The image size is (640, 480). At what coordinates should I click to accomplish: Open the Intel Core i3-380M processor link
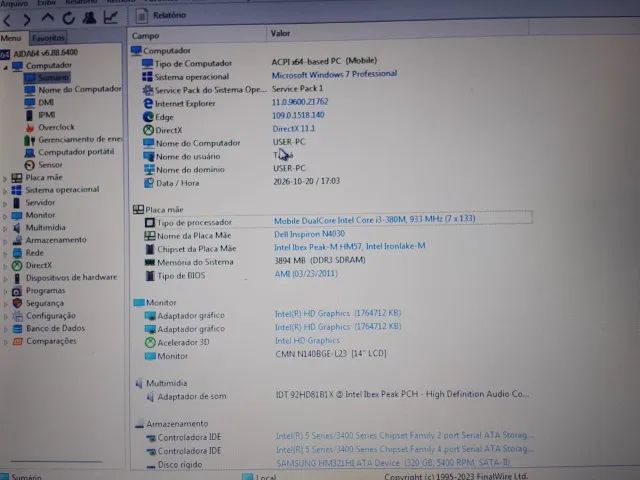coord(374,219)
